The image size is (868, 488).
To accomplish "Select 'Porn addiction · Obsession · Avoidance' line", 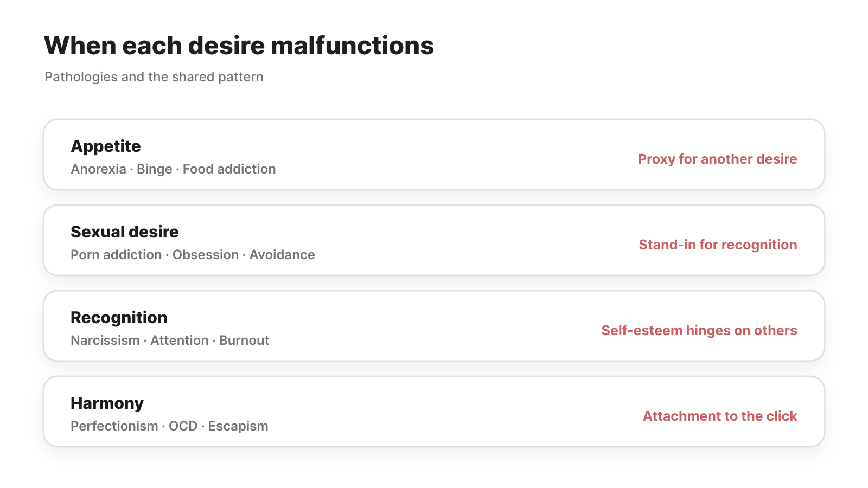I will pyautogui.click(x=193, y=255).
